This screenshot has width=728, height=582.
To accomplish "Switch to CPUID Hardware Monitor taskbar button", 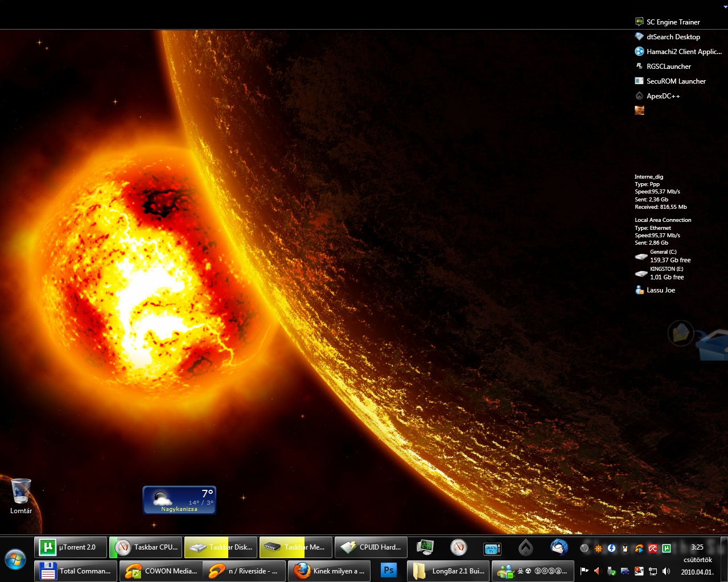I will click(x=371, y=547).
